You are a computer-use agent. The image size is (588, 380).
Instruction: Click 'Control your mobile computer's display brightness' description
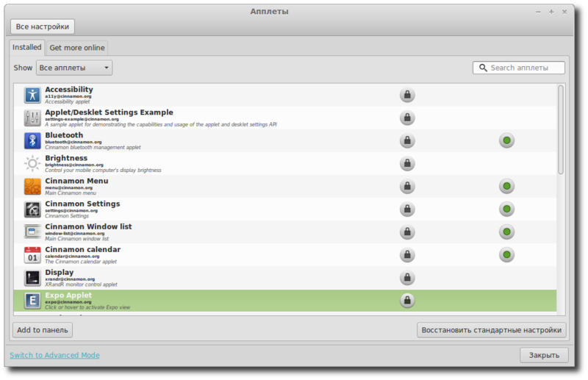coord(103,171)
